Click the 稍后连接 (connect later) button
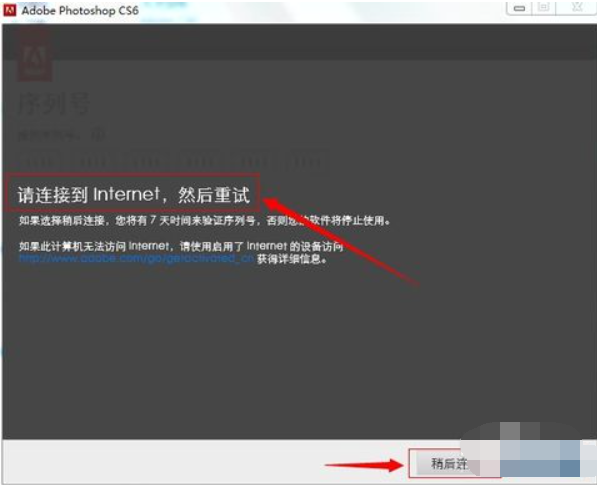Image resolution: width=597 pixels, height=485 pixels. pyautogui.click(x=455, y=463)
